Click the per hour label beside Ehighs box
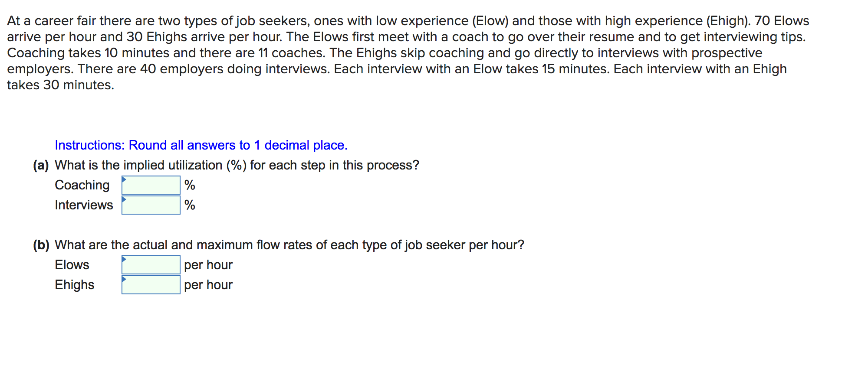Viewport: 868px width, 378px height. 207,284
